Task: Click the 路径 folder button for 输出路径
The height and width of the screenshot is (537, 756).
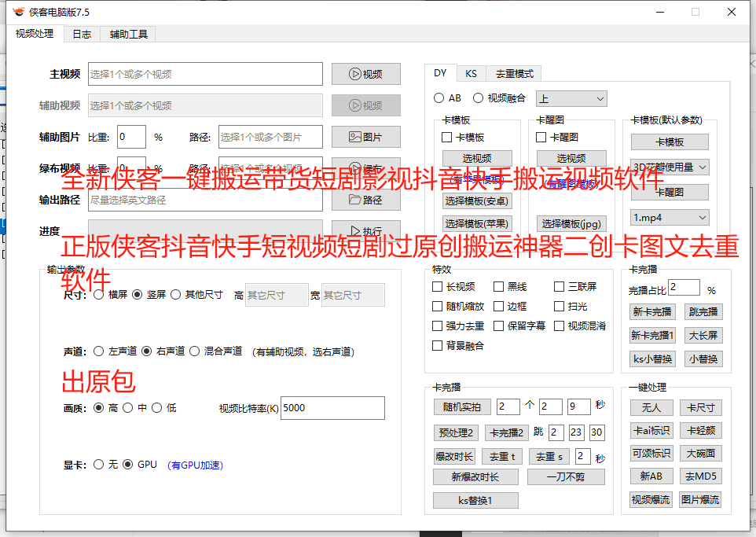Action: [365, 200]
